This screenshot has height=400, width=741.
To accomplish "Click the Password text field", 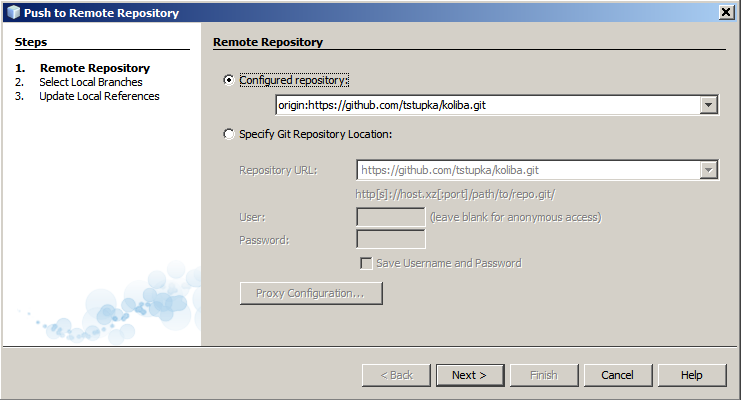I will click(x=391, y=239).
